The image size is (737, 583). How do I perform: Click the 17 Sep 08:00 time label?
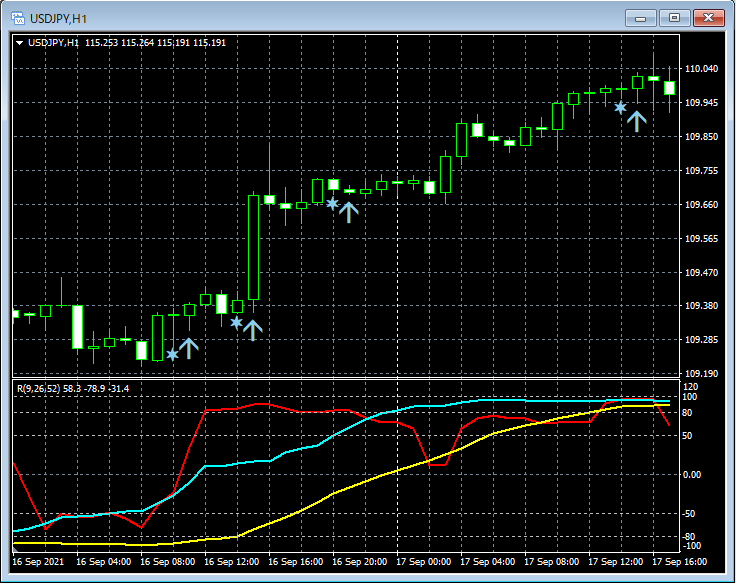point(551,562)
